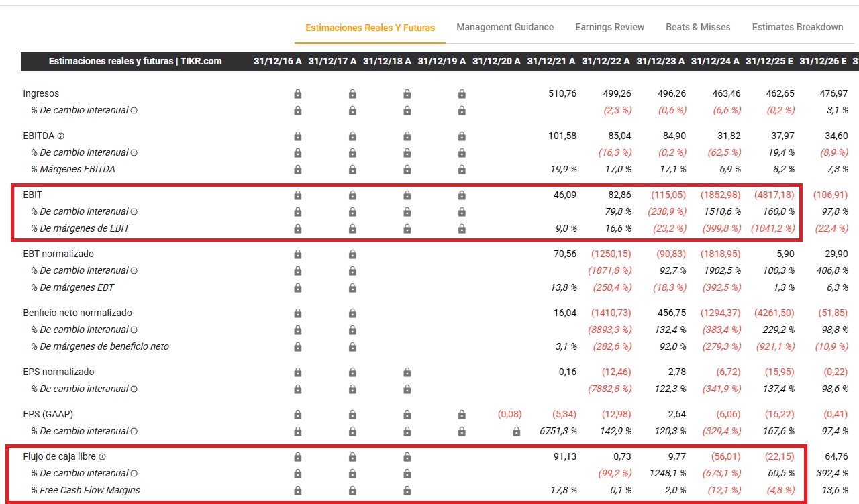Viewport: 859px width, 504px height.
Task: Click the 31/12/21 A column header
Action: coord(551,61)
